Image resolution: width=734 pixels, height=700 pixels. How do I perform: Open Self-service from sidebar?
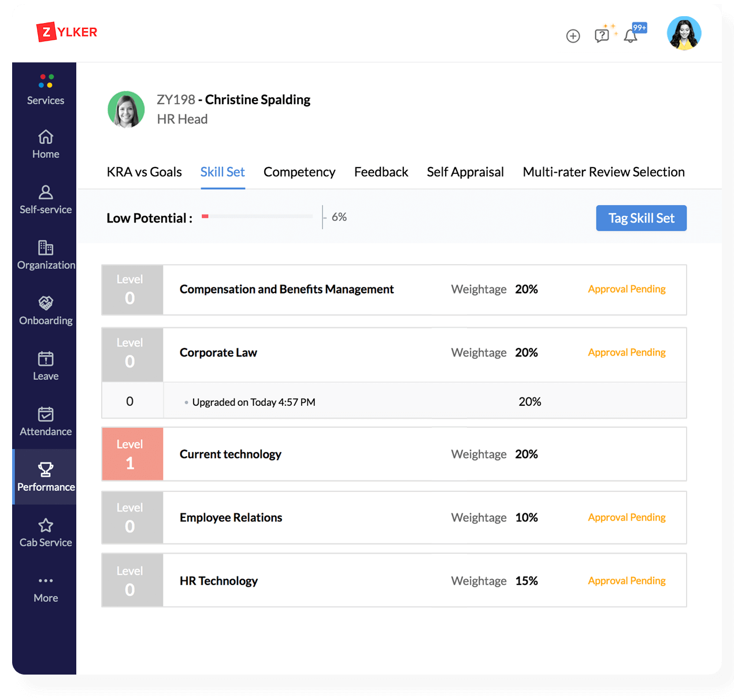click(x=46, y=199)
